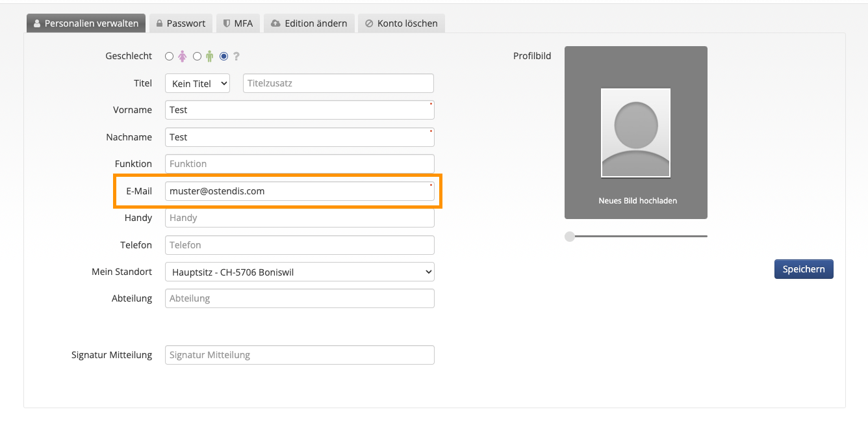The image size is (868, 429).
Task: Click the E-Mail field with muster@ostendis.com
Action: (x=300, y=191)
